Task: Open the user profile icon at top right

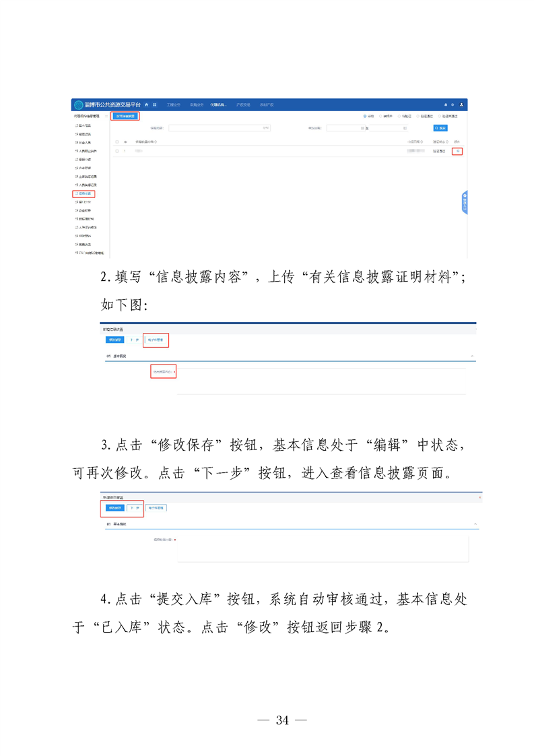Action: tap(461, 105)
